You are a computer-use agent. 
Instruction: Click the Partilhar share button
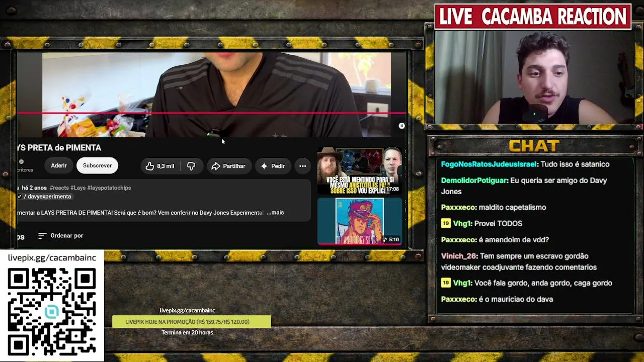228,166
